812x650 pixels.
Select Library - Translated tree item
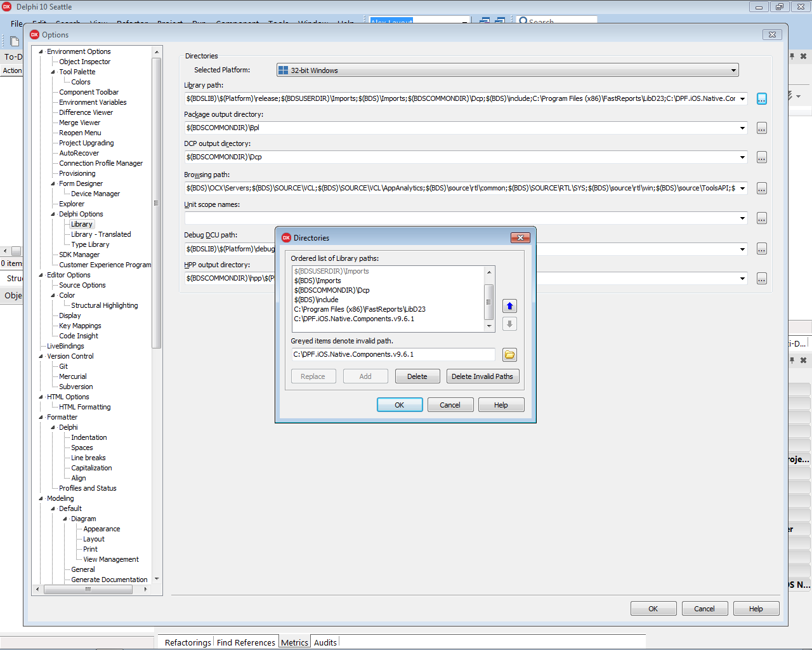(x=101, y=235)
